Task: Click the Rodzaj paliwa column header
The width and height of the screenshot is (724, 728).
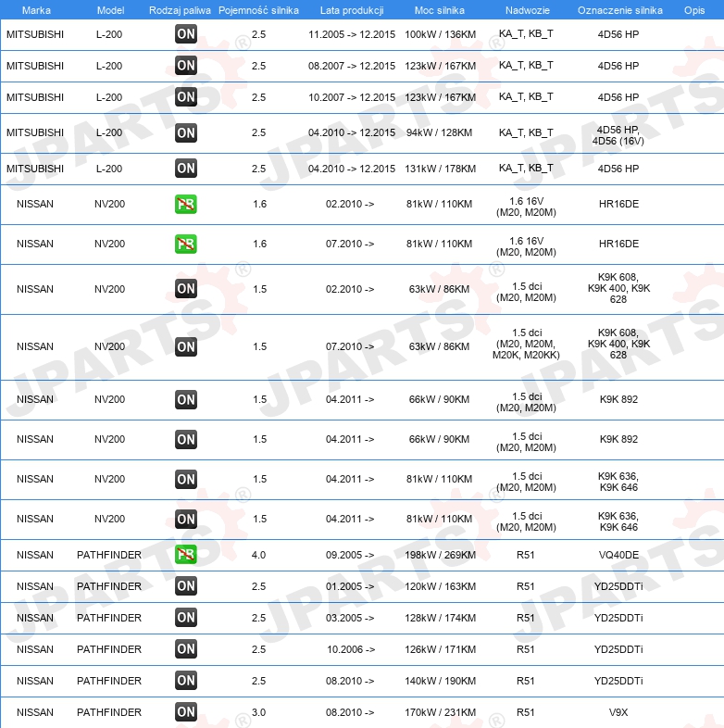Action: tap(180, 10)
